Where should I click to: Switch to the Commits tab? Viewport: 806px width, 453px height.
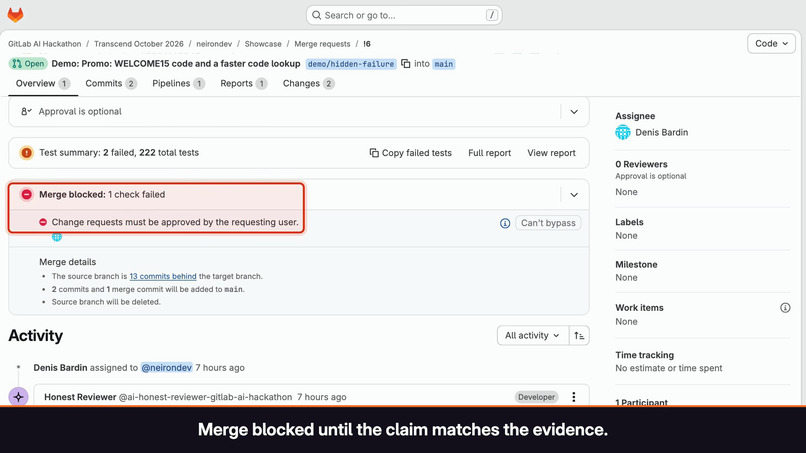coord(111,83)
